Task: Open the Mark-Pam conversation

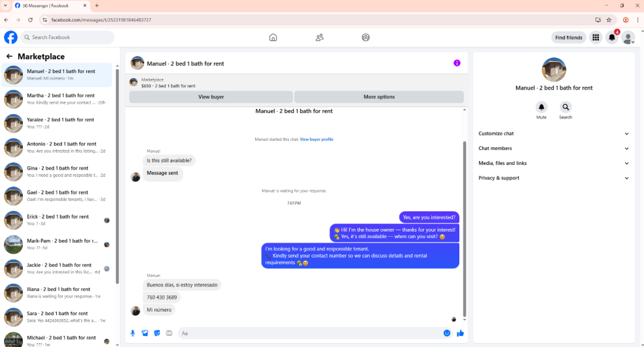Action: click(x=57, y=245)
